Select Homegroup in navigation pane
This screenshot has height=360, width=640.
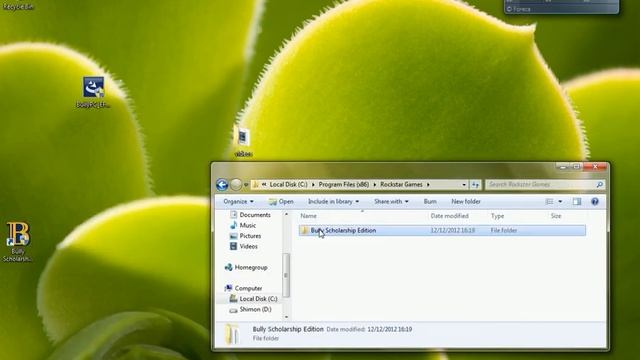coord(246,268)
